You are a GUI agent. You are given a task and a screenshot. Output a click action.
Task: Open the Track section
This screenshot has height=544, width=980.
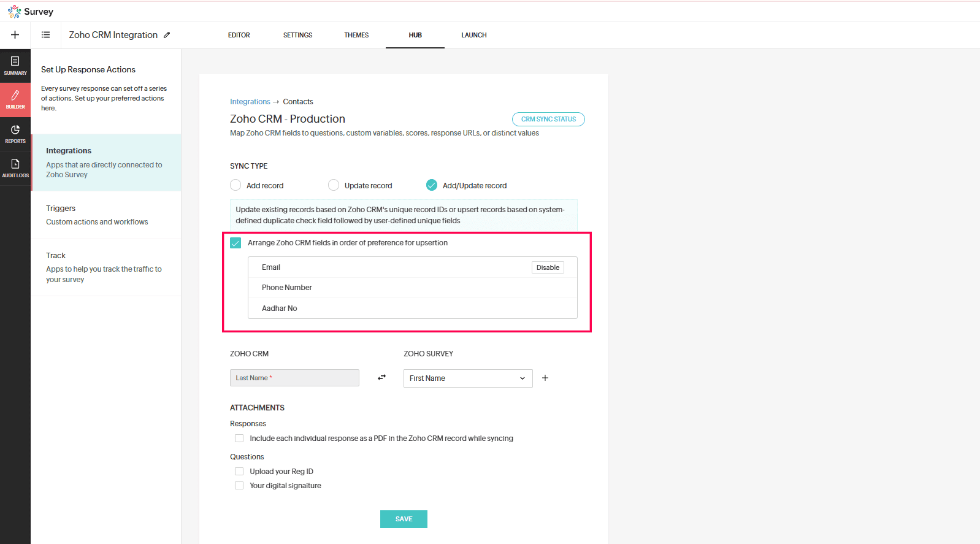pyautogui.click(x=106, y=267)
